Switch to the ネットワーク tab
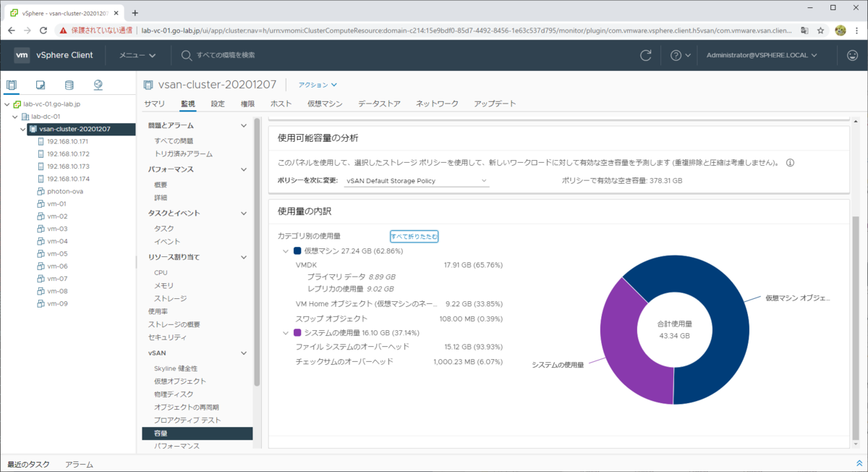 click(x=437, y=104)
